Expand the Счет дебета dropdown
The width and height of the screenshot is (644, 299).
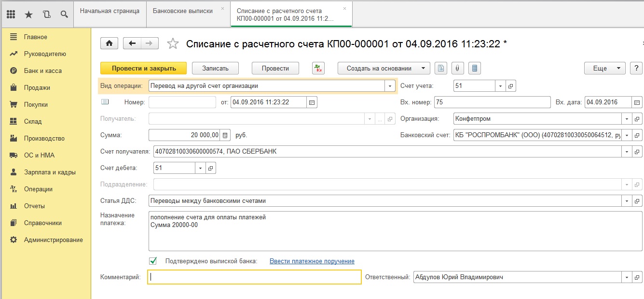(200, 168)
